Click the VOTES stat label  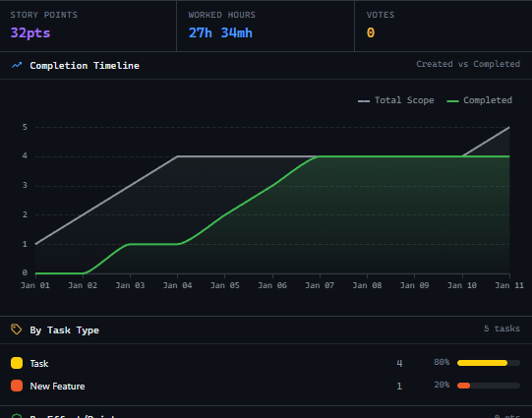(x=381, y=15)
